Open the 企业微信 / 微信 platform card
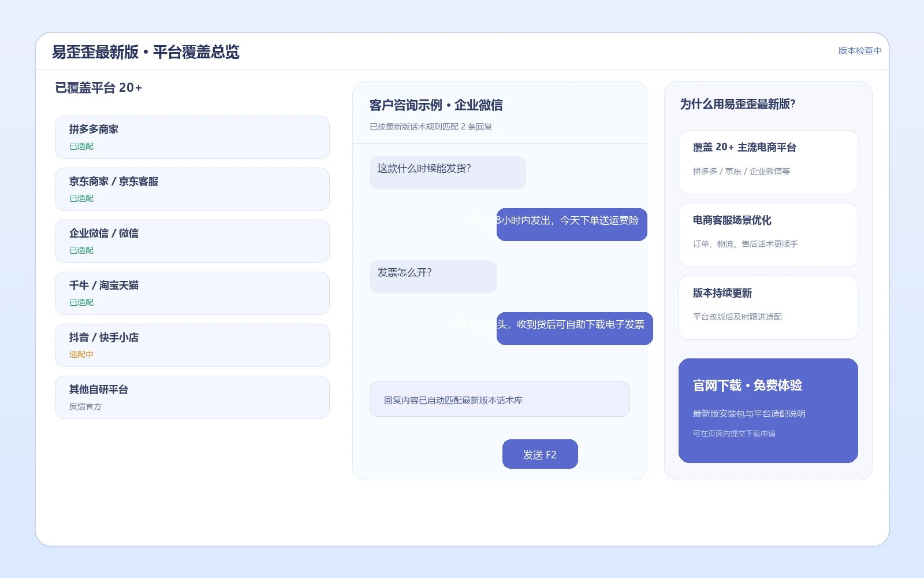 click(192, 241)
